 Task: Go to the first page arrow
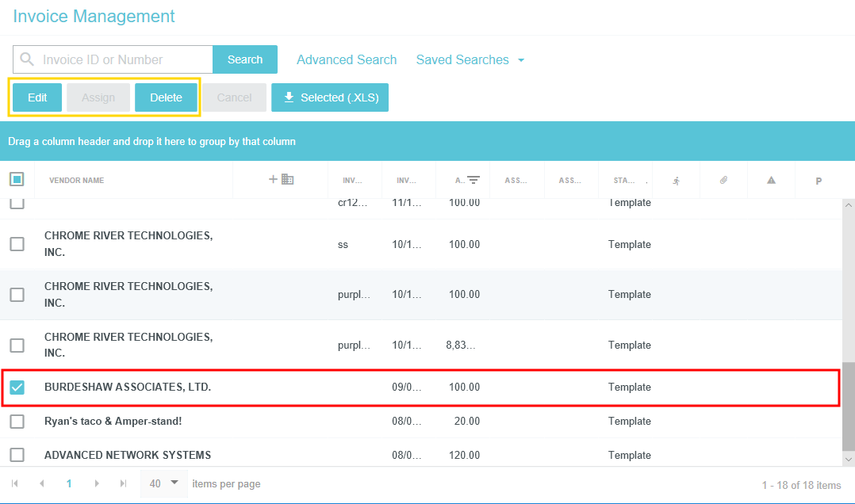(x=15, y=483)
